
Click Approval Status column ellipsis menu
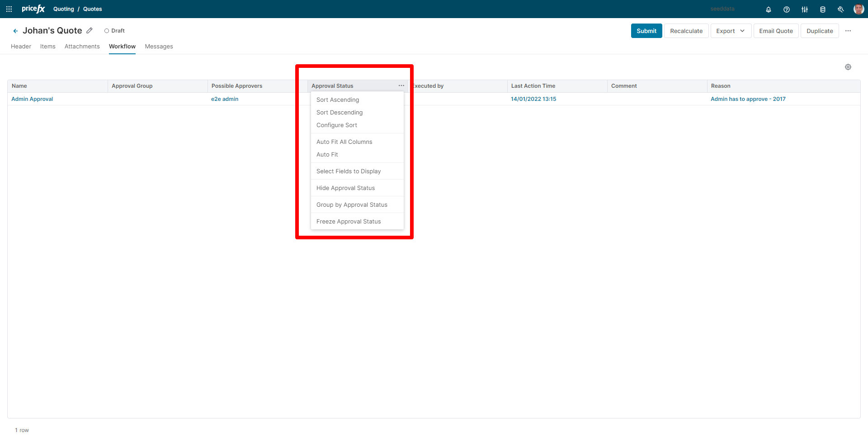(401, 86)
